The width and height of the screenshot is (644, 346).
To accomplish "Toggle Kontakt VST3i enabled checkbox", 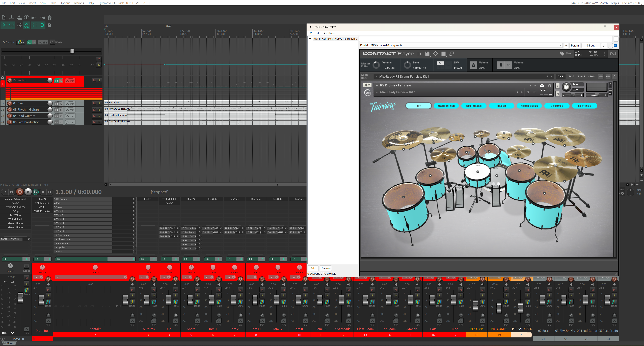I will pyautogui.click(x=310, y=39).
